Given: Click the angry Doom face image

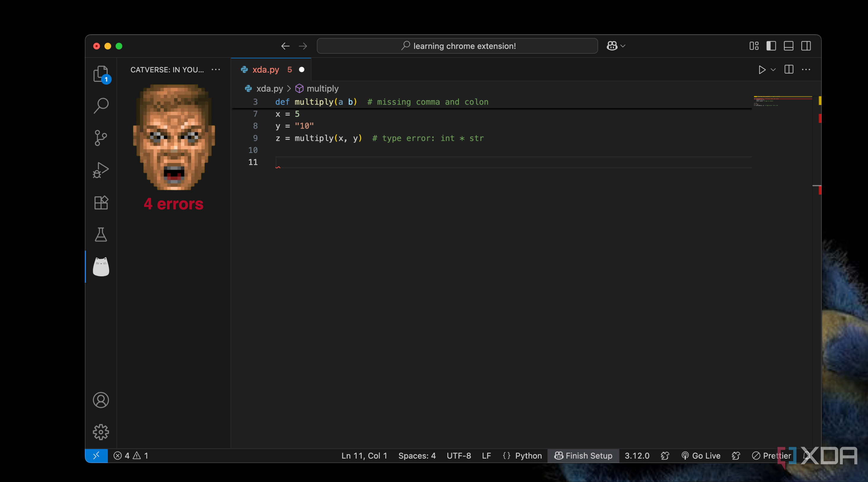Looking at the screenshot, I should [x=174, y=137].
